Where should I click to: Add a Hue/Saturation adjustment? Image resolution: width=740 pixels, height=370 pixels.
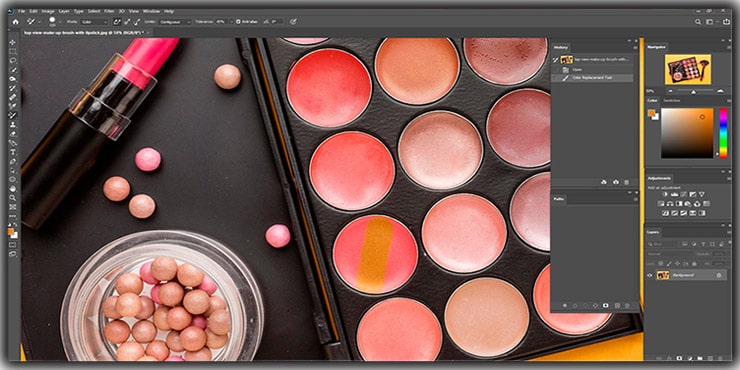point(661,203)
